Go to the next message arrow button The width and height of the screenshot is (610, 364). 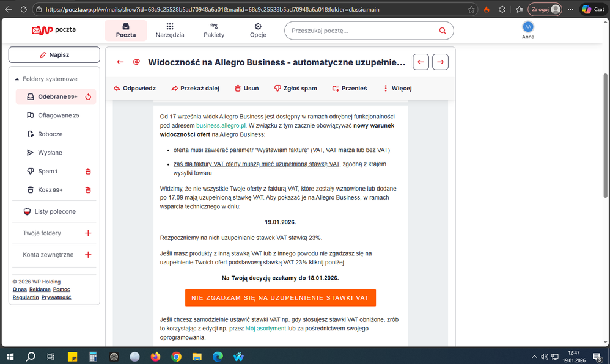tap(440, 62)
